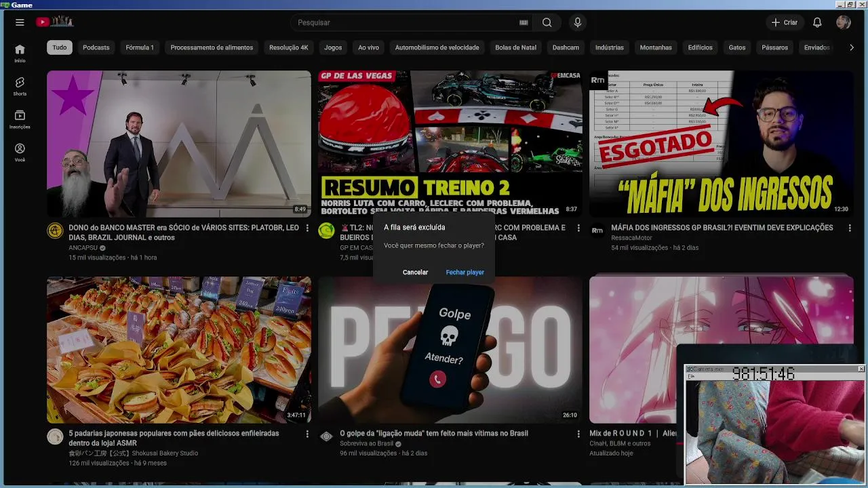Select the Ao vivo chip
868x488 pixels.
[x=368, y=47]
